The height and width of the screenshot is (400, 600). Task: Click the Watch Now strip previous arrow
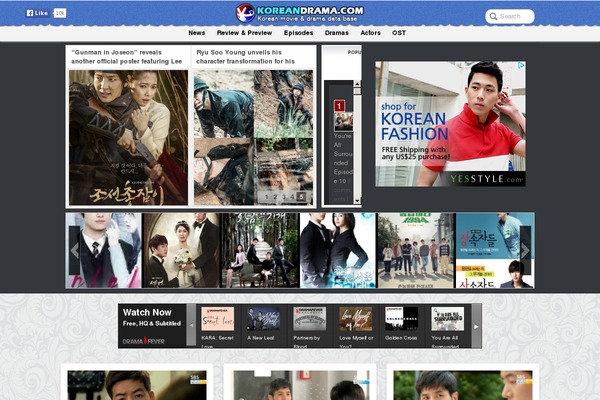191,326
